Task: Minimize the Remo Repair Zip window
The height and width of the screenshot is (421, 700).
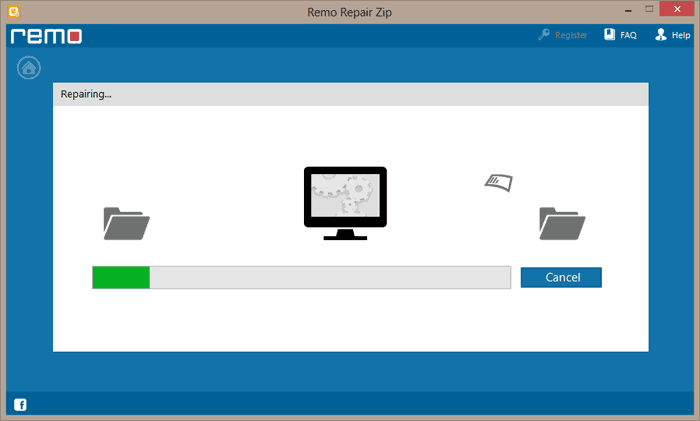Action: [628, 9]
